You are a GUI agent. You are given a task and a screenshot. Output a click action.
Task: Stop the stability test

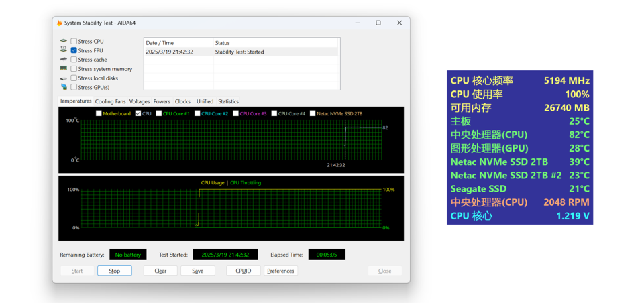pyautogui.click(x=115, y=271)
